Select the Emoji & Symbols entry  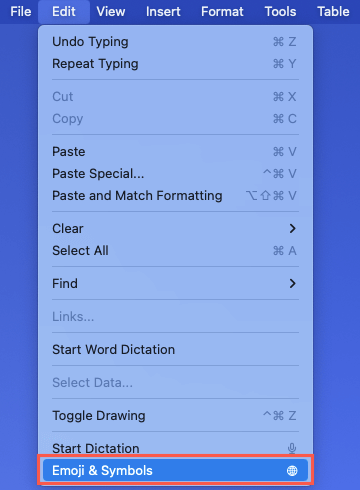[175, 471]
